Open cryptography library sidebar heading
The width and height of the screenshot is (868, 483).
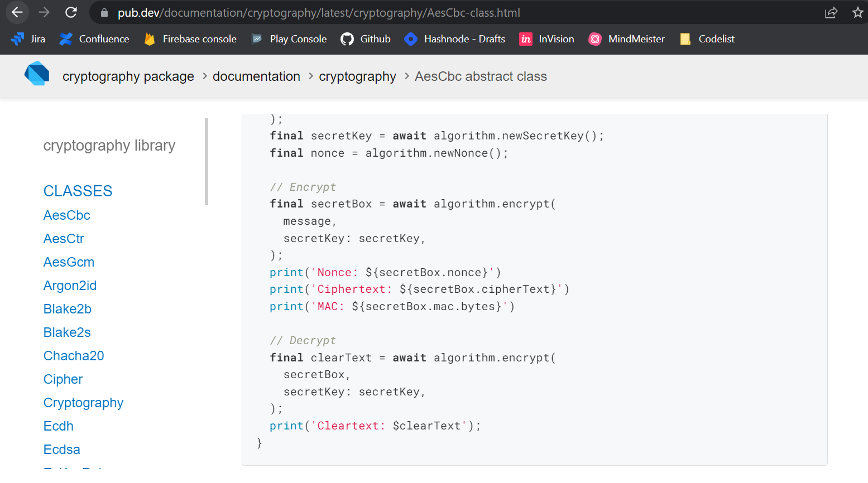109,146
